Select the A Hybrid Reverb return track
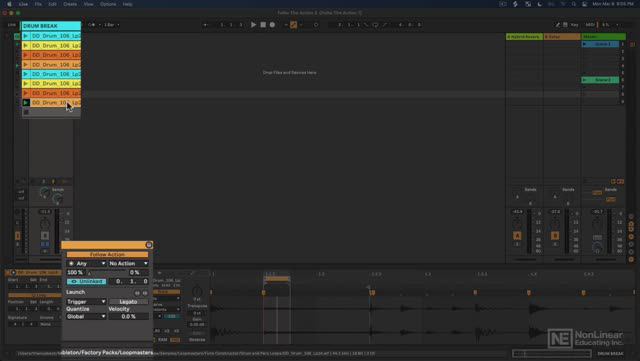The image size is (640, 361). pos(524,37)
